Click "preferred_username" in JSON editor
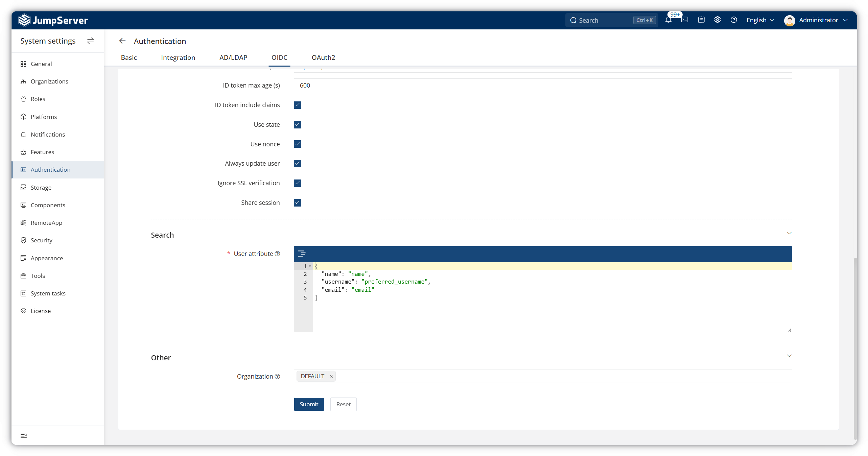The image size is (868, 456). [395, 282]
